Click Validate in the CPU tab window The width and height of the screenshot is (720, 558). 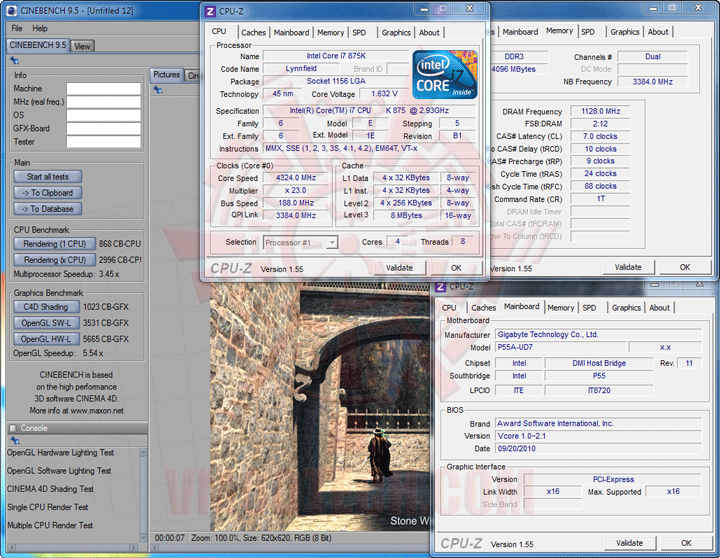pyautogui.click(x=399, y=268)
